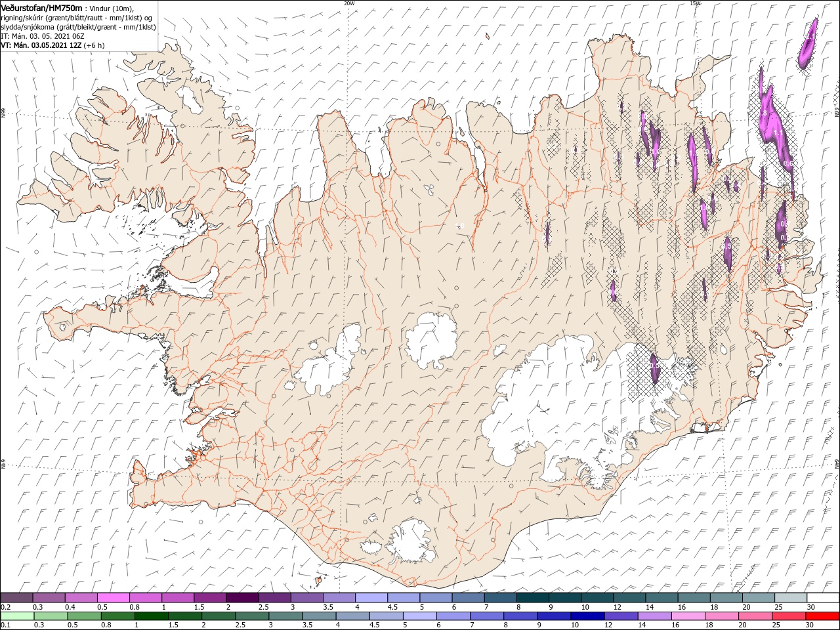
Task: Pick lower-row swatch labeled 16, light pink
Action: 687,616
